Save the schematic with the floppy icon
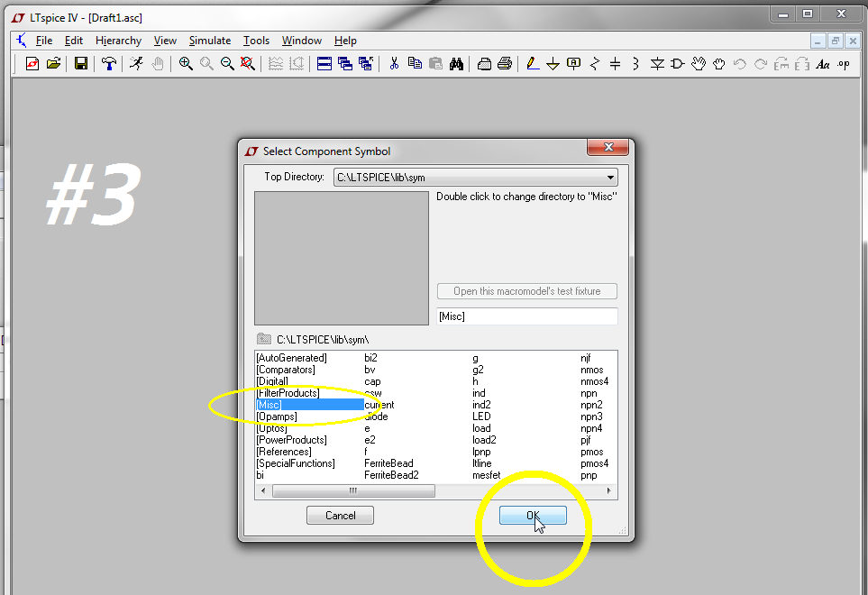Screen dimensions: 868x595 pos(81,64)
